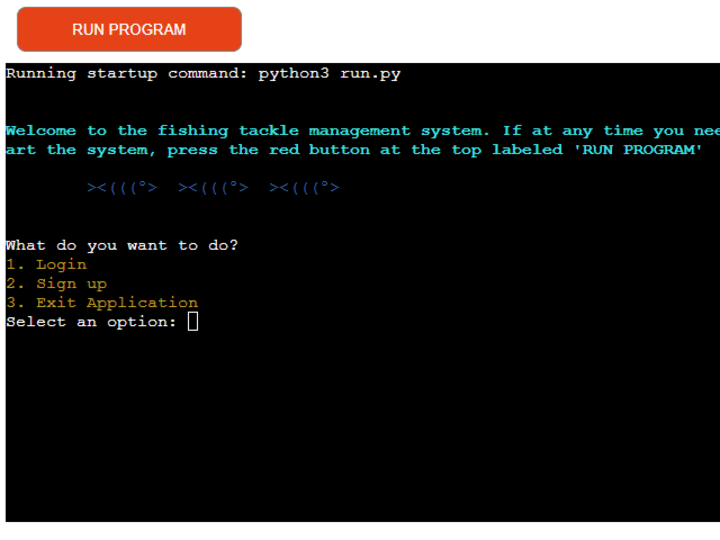Click the number '3.' before Exit Application
This screenshot has width=720, height=540.
15,303
